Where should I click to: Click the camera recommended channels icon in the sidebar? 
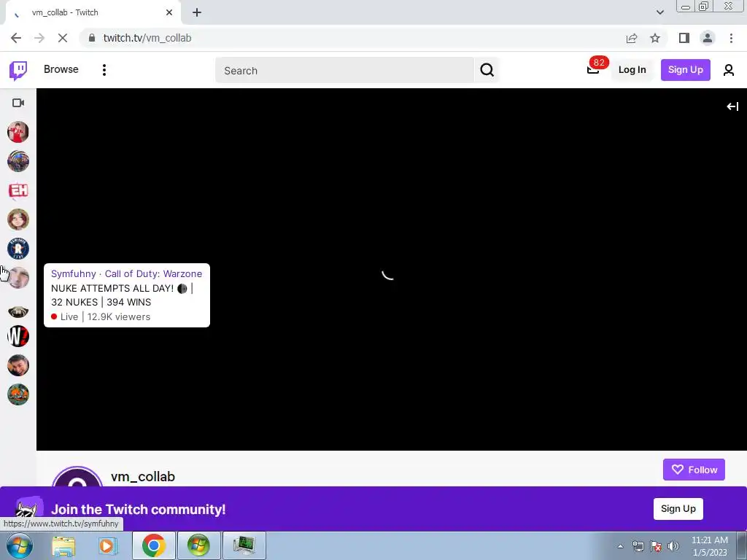pyautogui.click(x=18, y=103)
